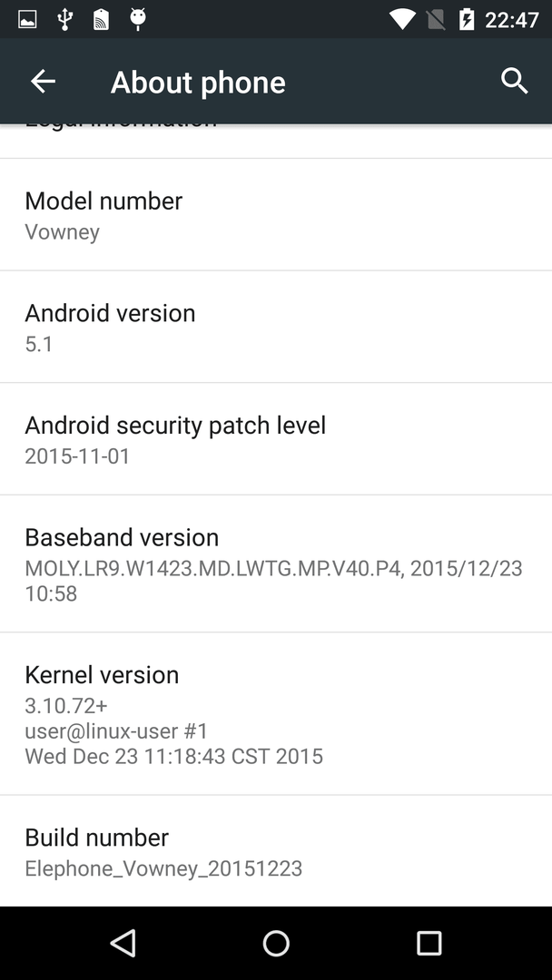This screenshot has height=980, width=552.
Task: Tap the Android back navigation triangle
Action: (x=123, y=943)
